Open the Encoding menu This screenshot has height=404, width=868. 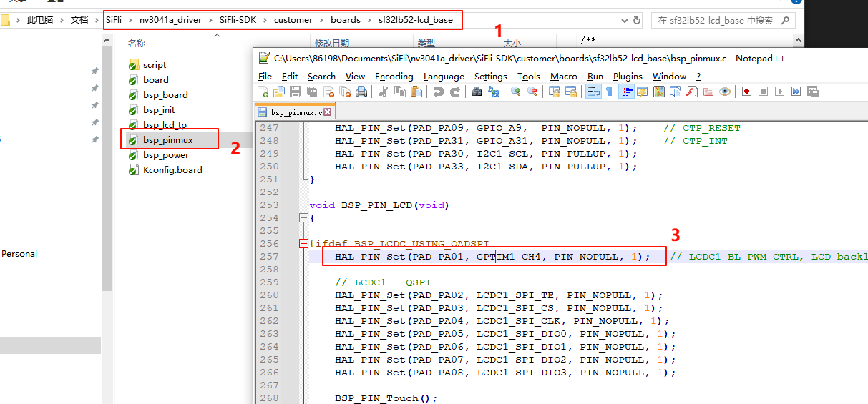click(x=394, y=77)
